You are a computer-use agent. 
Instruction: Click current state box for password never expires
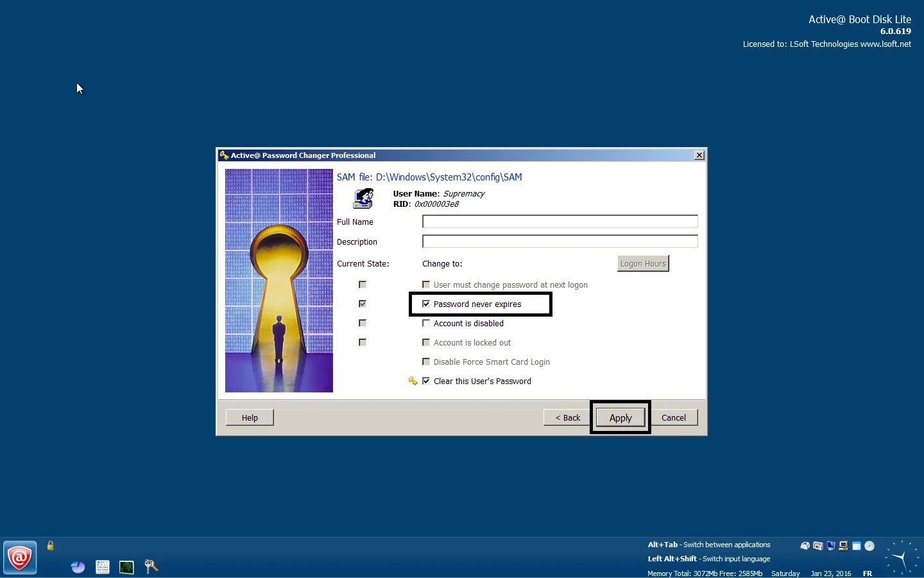(363, 304)
